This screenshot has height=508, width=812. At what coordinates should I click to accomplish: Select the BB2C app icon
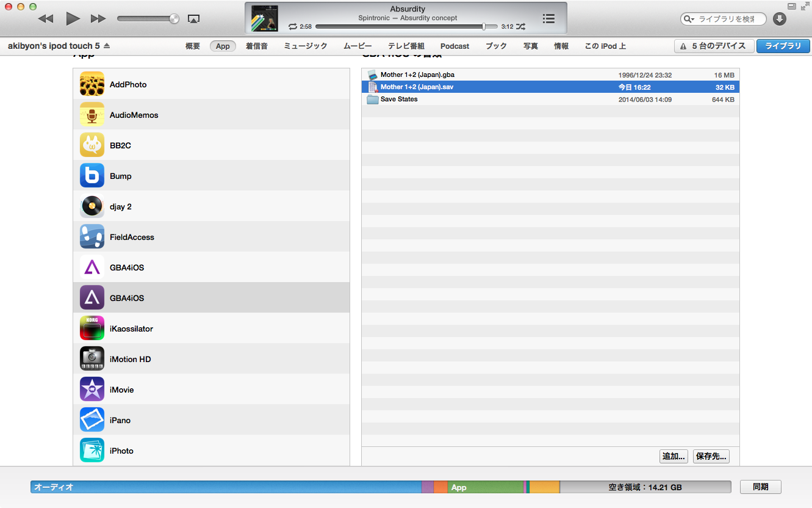tap(92, 145)
